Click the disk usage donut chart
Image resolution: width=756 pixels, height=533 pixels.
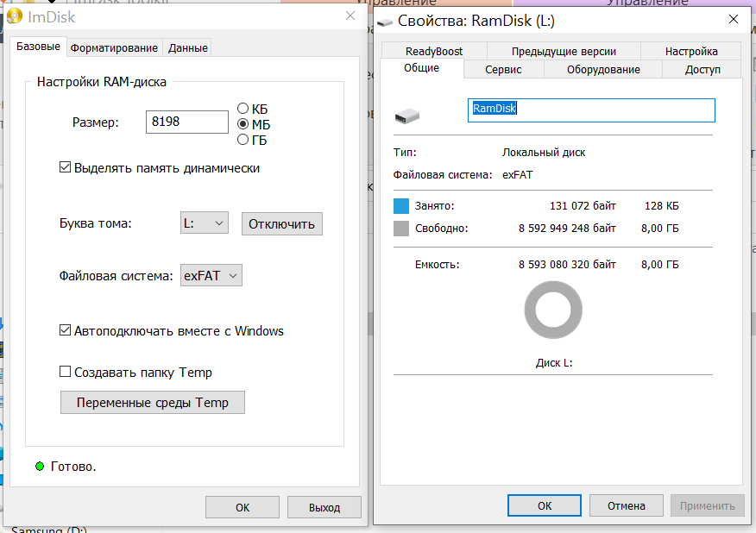pyautogui.click(x=554, y=312)
